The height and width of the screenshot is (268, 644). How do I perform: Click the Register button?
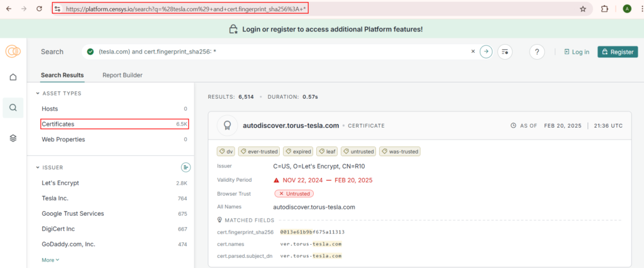pos(617,52)
